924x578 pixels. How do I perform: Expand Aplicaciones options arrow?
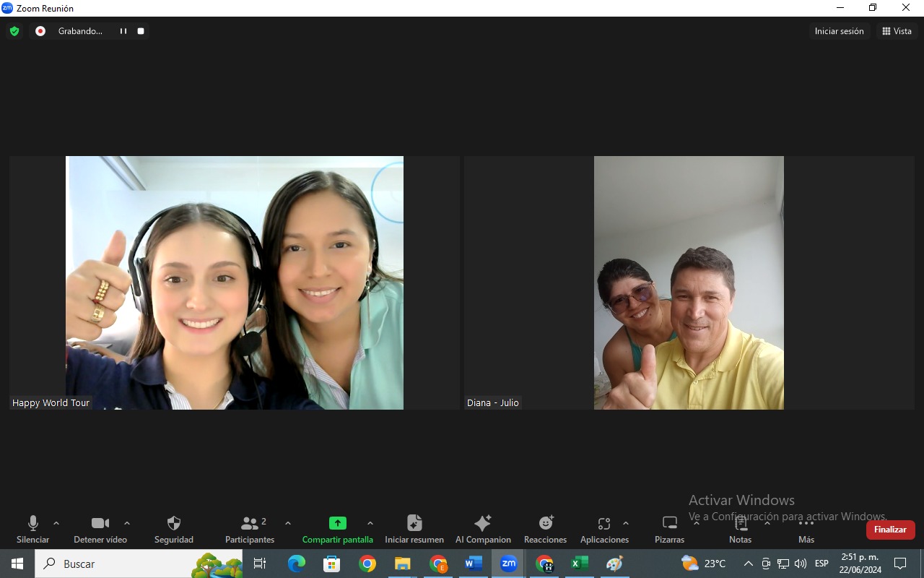point(626,523)
